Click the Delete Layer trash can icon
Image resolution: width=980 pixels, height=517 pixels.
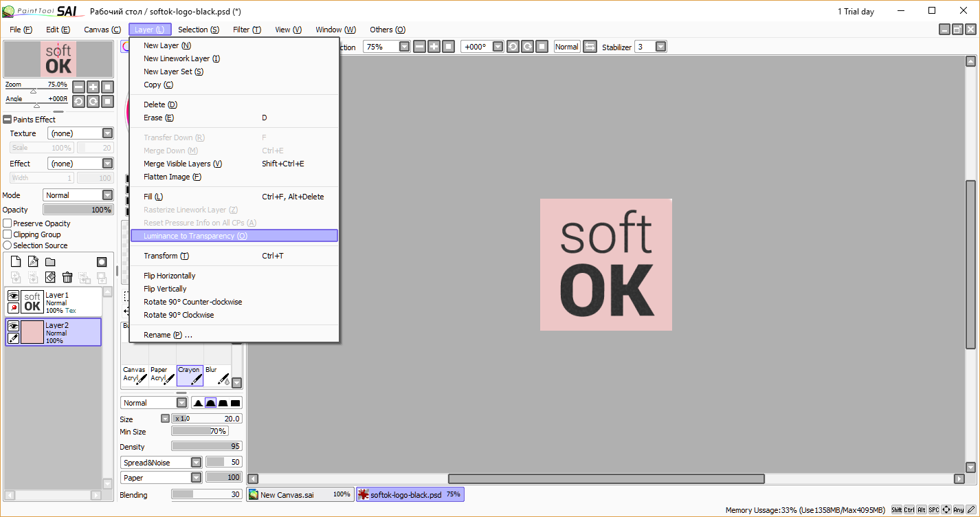(67, 277)
